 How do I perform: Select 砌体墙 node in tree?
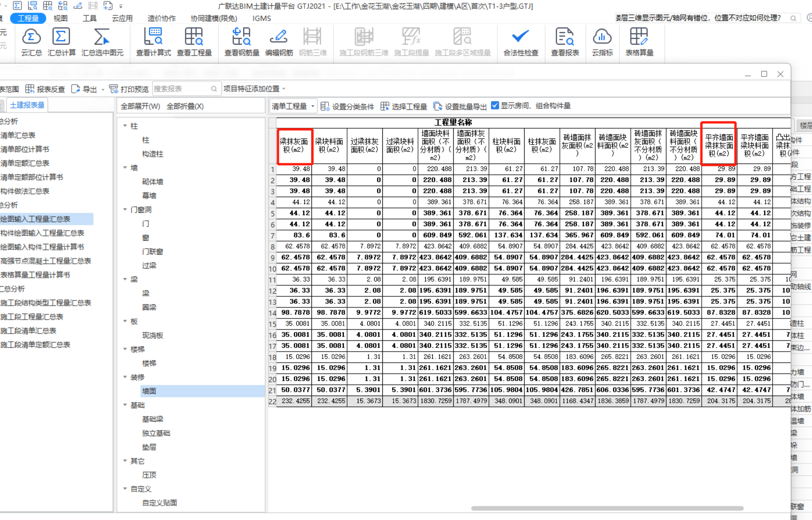click(153, 181)
